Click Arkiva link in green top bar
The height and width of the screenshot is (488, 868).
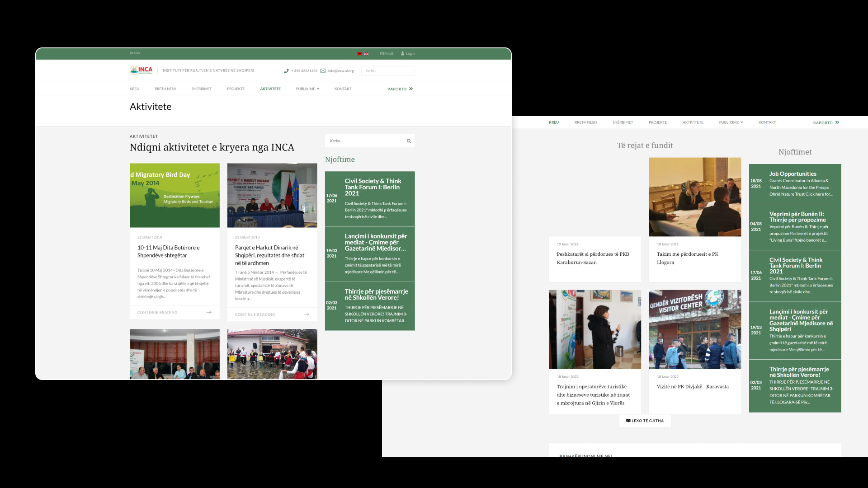click(135, 53)
